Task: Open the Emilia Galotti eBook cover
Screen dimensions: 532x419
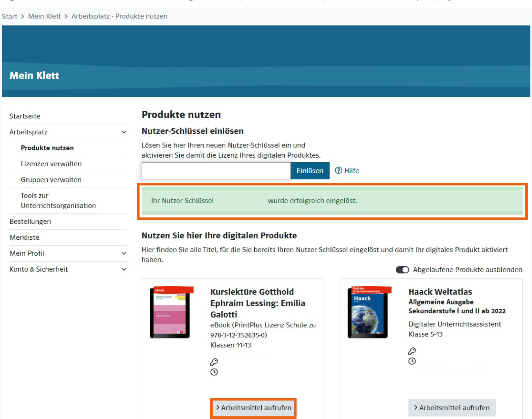Action: (171, 312)
